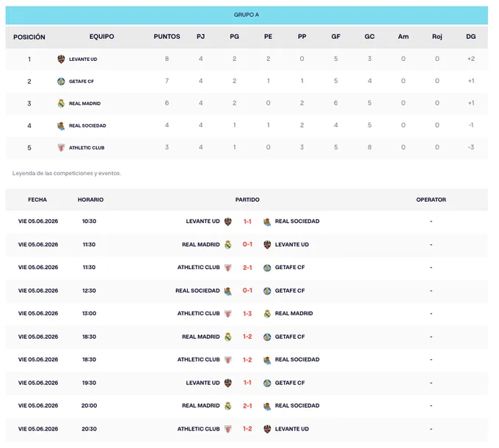This screenshot has height=448, width=499.
Task: Click Getafe CF crest in 12:30 match
Action: (x=267, y=291)
